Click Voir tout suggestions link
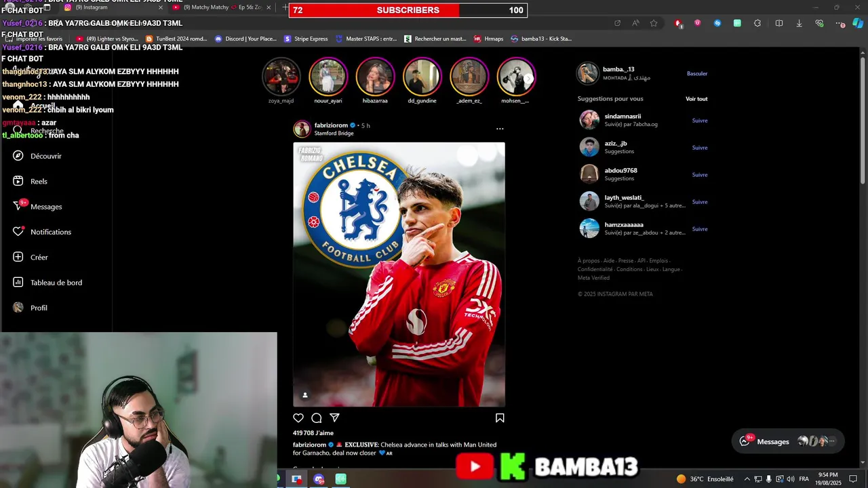Viewport: 868px width, 488px height. 696,99
